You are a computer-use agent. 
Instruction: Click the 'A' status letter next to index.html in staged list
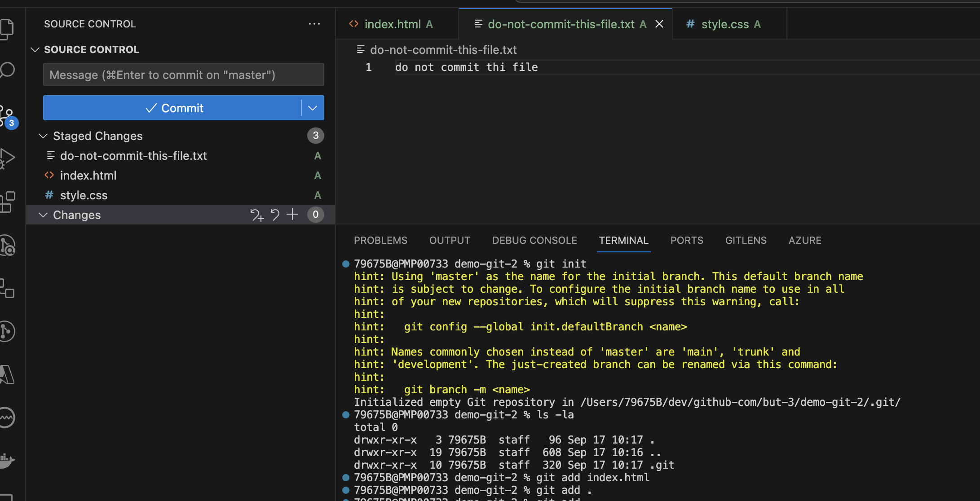coord(318,176)
